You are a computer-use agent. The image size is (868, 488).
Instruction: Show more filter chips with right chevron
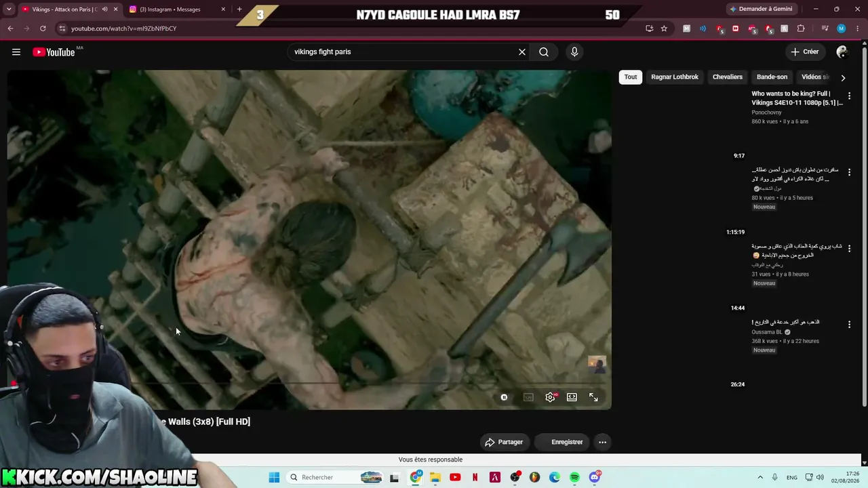[843, 77]
